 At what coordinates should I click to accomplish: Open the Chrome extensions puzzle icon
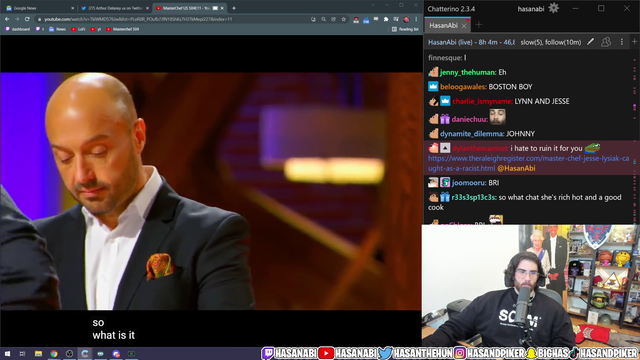point(386,19)
